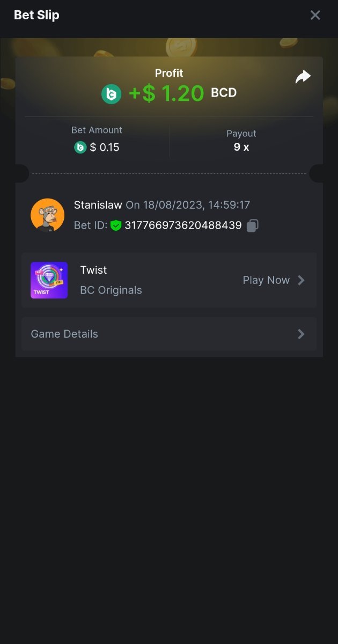Click the +$ 1.20 profit amount

click(166, 94)
